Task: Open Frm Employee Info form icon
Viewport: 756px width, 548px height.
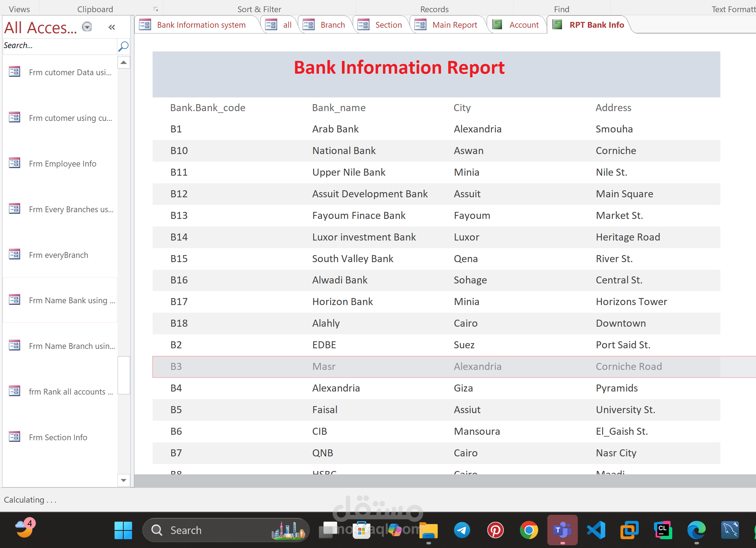Action: pyautogui.click(x=14, y=163)
